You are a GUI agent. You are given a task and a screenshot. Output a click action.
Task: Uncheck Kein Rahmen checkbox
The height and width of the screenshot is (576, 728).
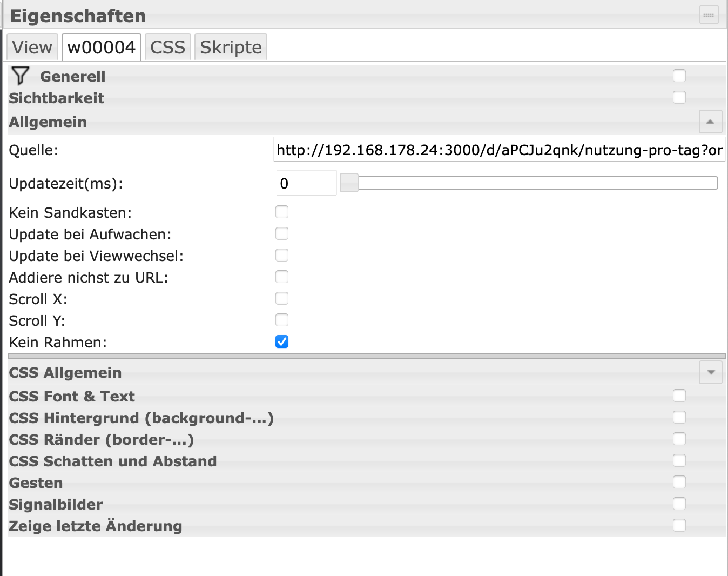[282, 341]
